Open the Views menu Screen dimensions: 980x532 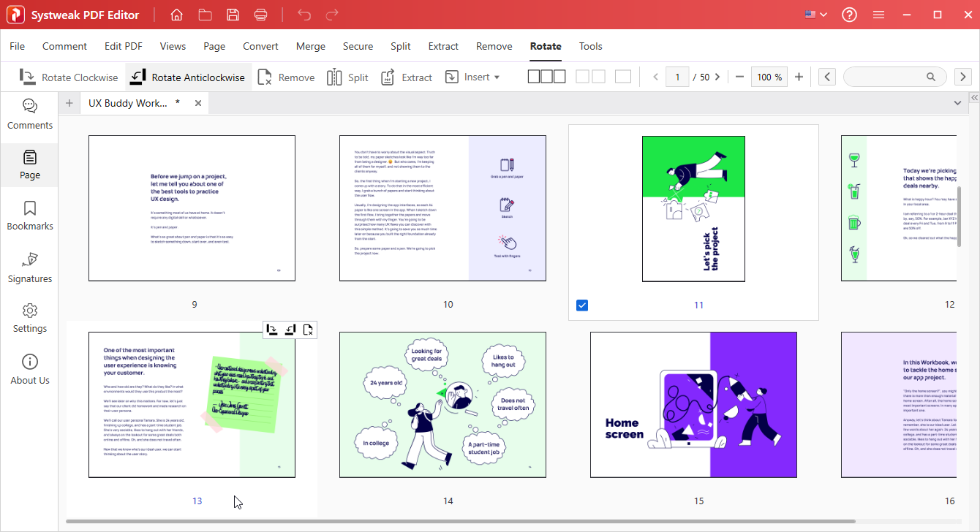point(173,46)
